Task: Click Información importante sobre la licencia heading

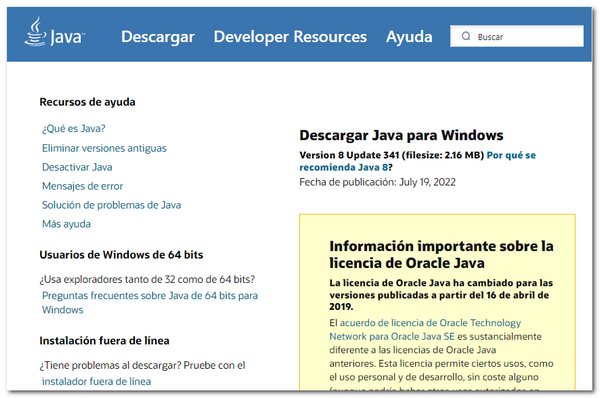Action: click(441, 254)
